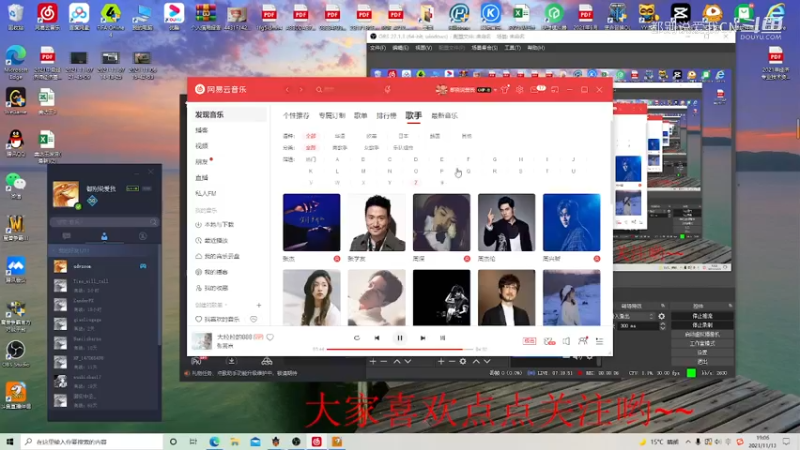
Task: Open the 工具(T) menu in OBS
Action: point(512,48)
